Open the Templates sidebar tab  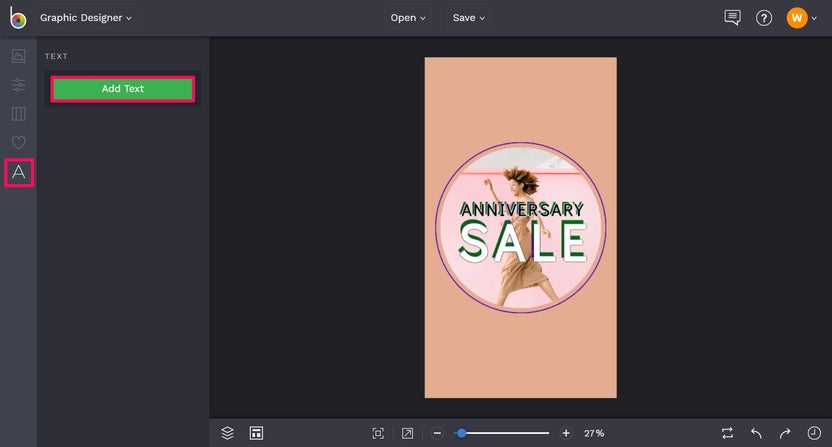[x=19, y=114]
